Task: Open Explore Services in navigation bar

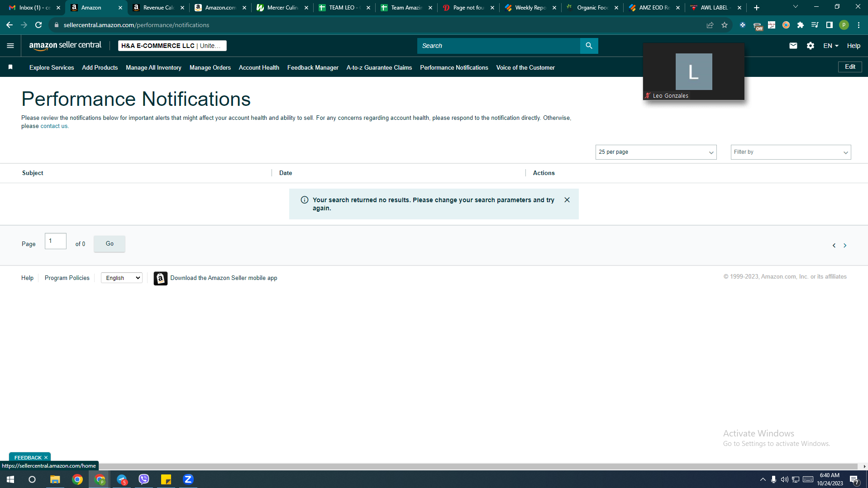Action: tap(52, 67)
